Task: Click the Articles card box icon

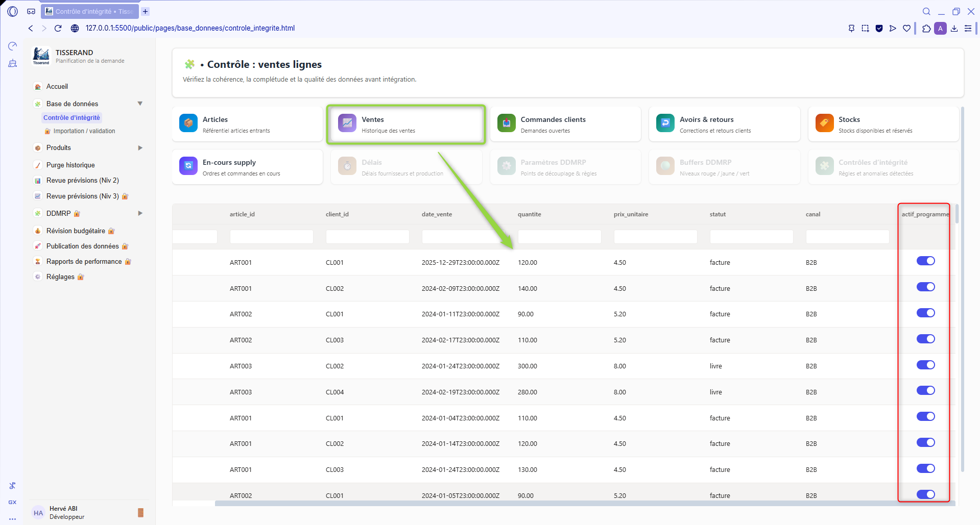Action: click(188, 123)
